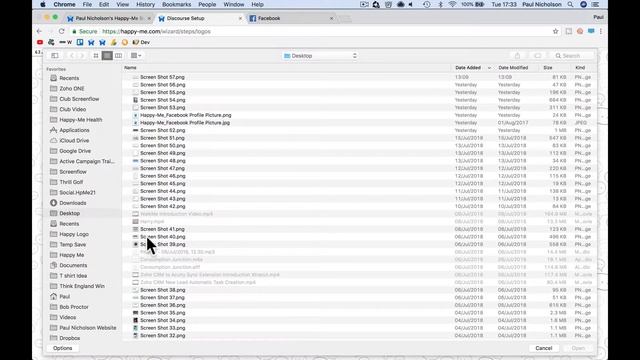
Task: Click the share icon in dialog toolbar
Action: tap(517, 56)
